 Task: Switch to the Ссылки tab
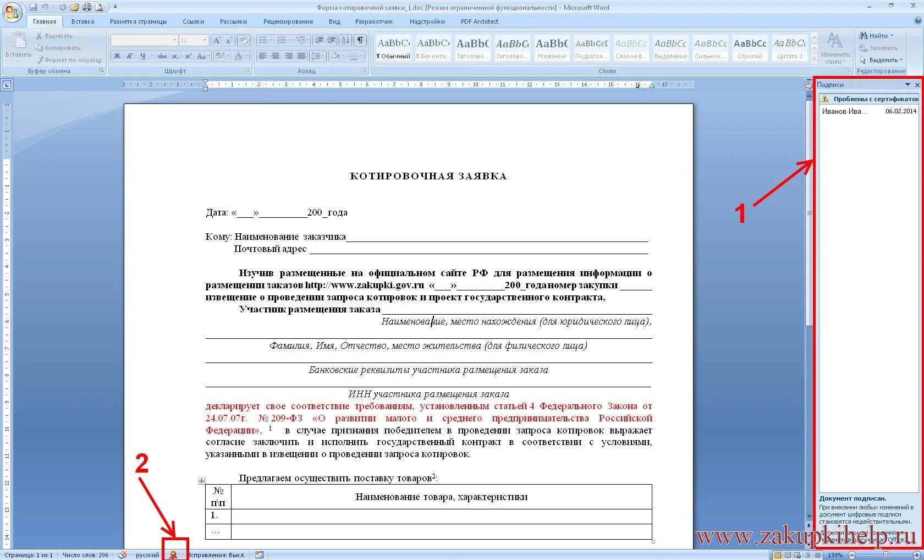(193, 21)
